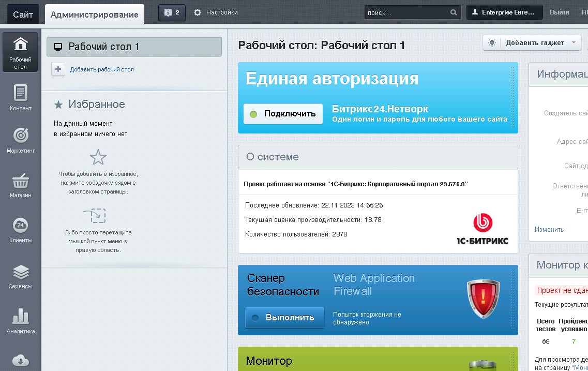Open the cloud download sidebar icon

click(20, 360)
